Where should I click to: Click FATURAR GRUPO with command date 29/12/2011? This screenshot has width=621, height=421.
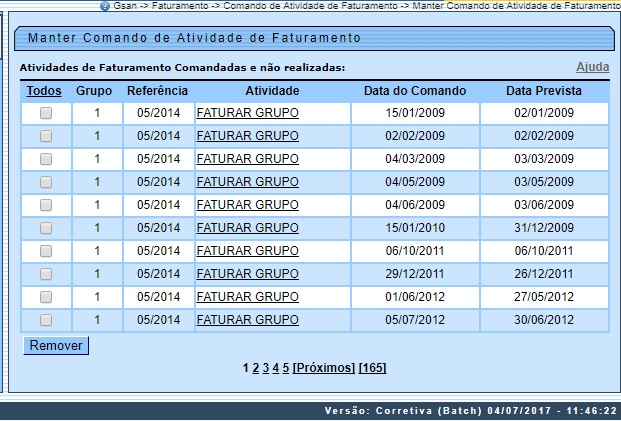[x=247, y=274]
